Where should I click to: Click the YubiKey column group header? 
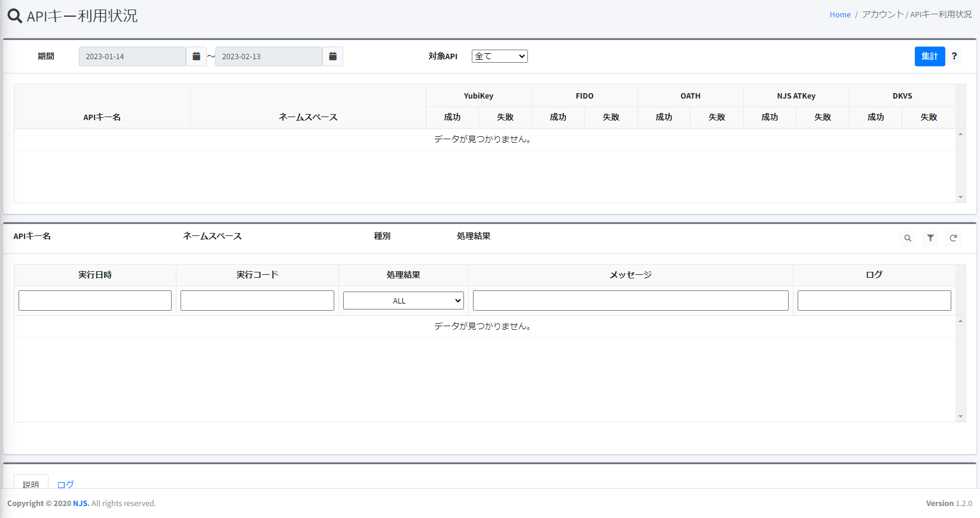pyautogui.click(x=479, y=96)
